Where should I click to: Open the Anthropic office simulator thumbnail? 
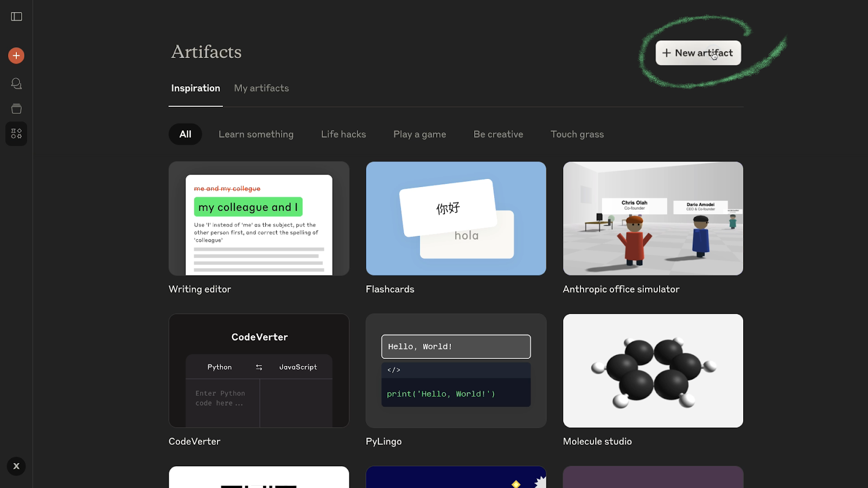pos(653,219)
